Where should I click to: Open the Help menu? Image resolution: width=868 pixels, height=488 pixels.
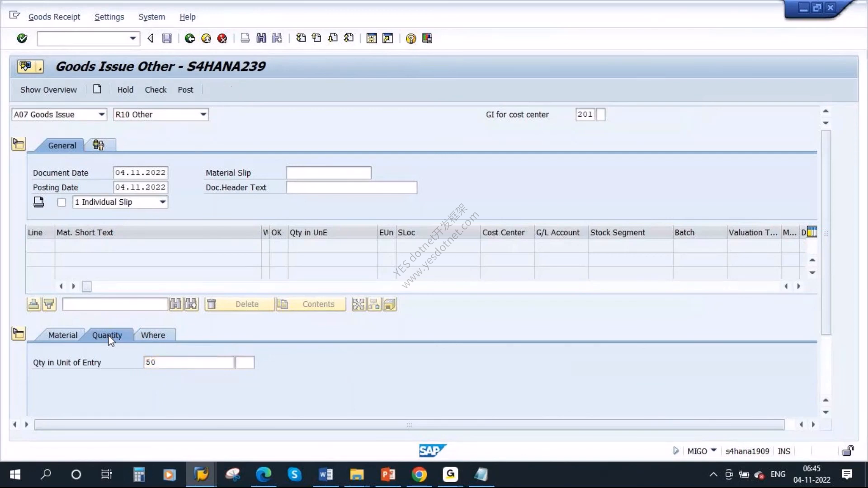(x=187, y=17)
